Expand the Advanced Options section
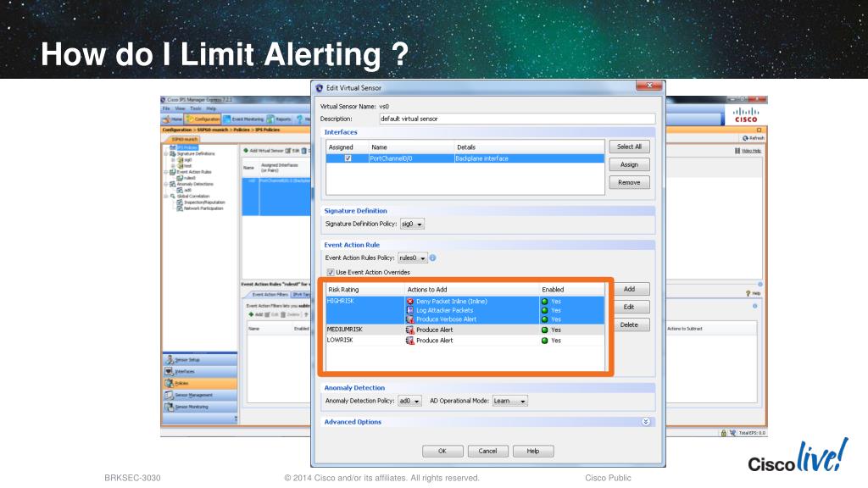Image resolution: width=868 pixels, height=488 pixels. coord(645,422)
